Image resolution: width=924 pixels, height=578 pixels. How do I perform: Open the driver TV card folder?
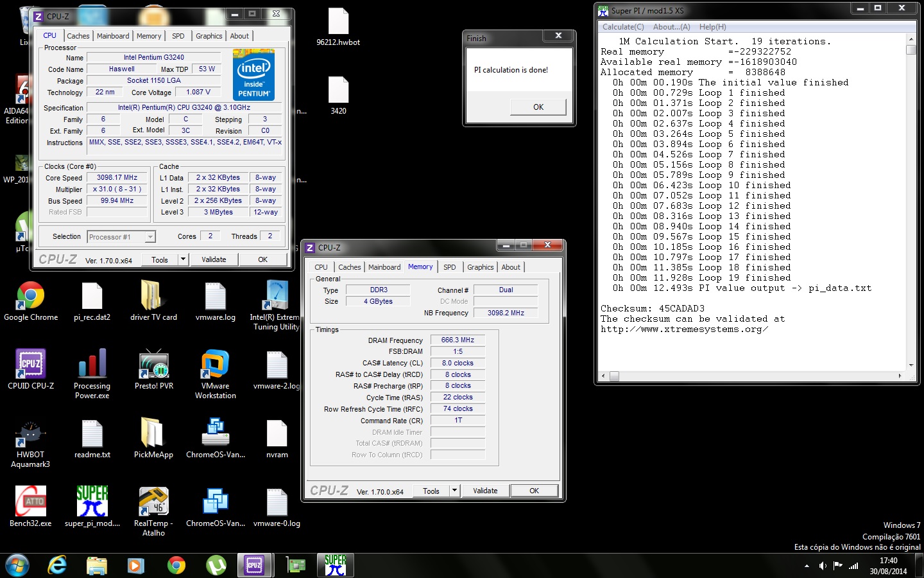[x=153, y=302]
